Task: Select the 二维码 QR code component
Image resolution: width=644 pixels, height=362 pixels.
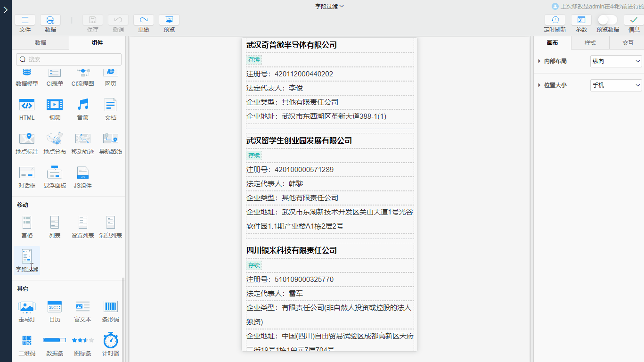Action: [27, 341]
